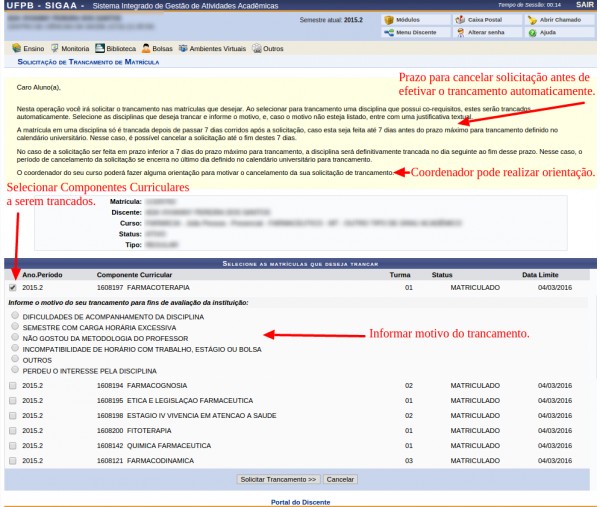Check ETICA E LEGISLAÇAO FARMACEUTICA checkbox

[13, 400]
